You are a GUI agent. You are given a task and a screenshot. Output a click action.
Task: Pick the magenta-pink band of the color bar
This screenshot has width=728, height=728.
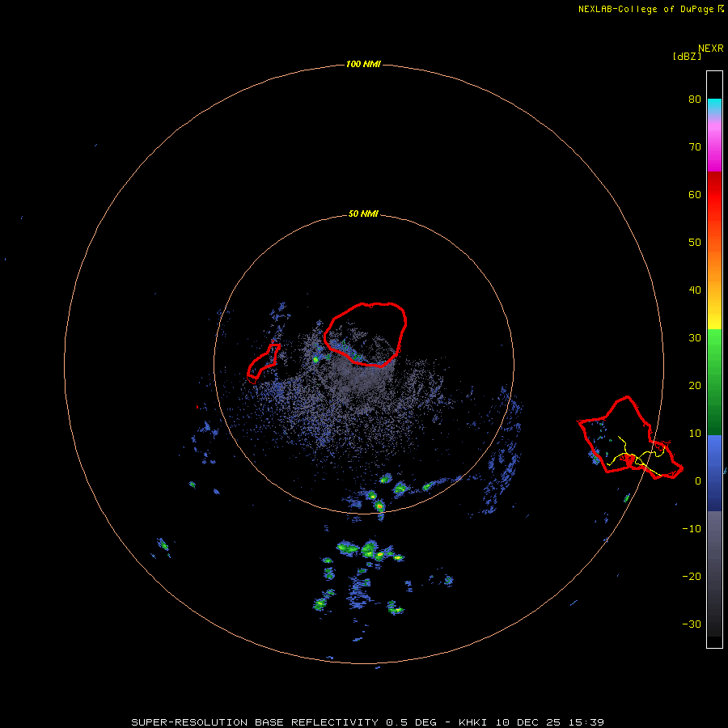714,144
